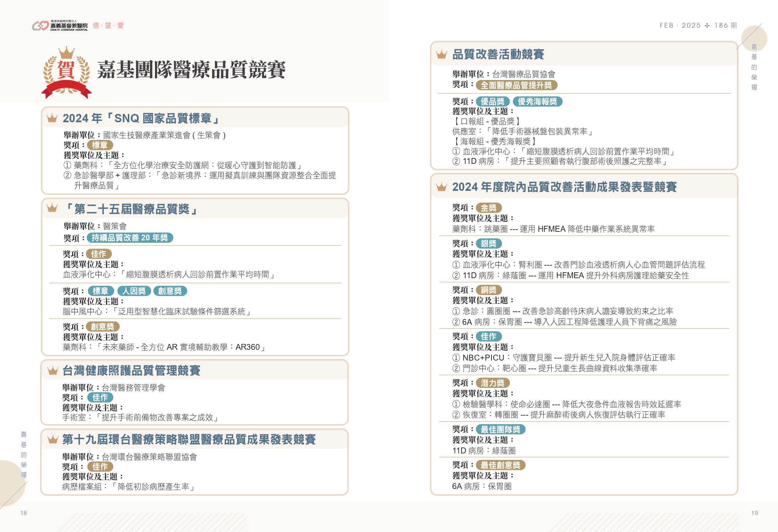This screenshot has width=778, height=532.
Task: Click the 全面醫療品管提升獎 award badge
Action: click(x=516, y=85)
